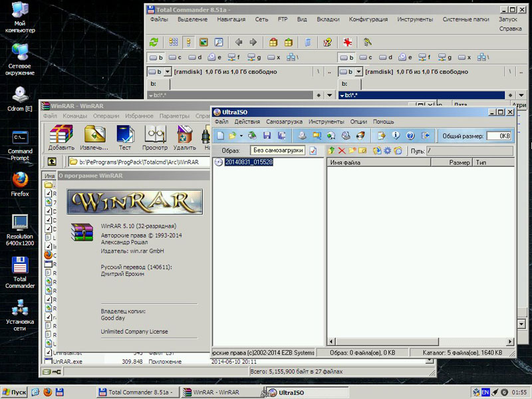Switch to WinRAR taskbar button

pos(221,392)
